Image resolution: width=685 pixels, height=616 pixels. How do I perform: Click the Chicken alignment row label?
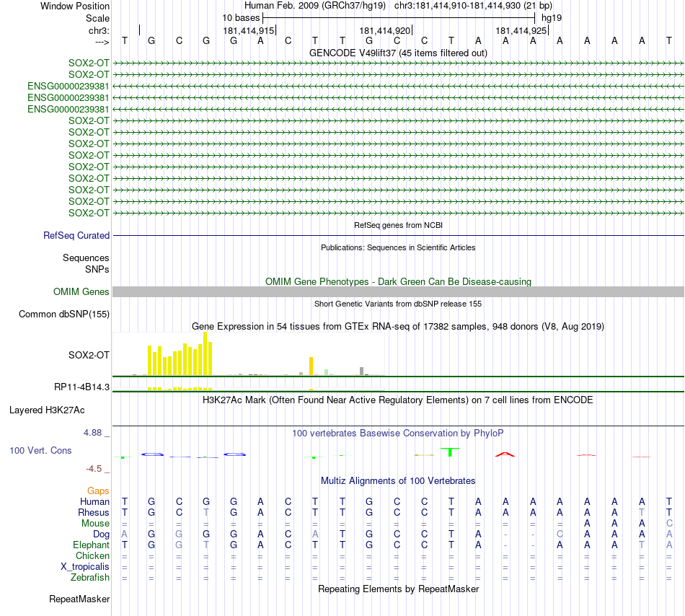click(x=92, y=555)
